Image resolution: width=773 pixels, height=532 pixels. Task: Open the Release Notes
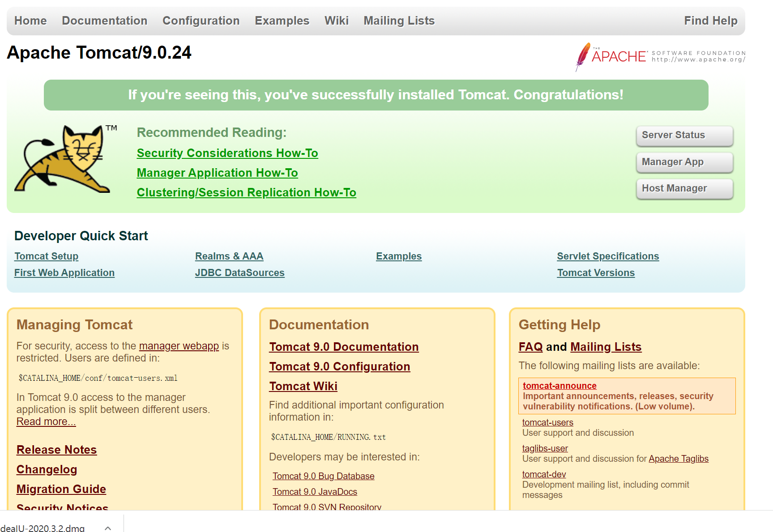coord(56,450)
